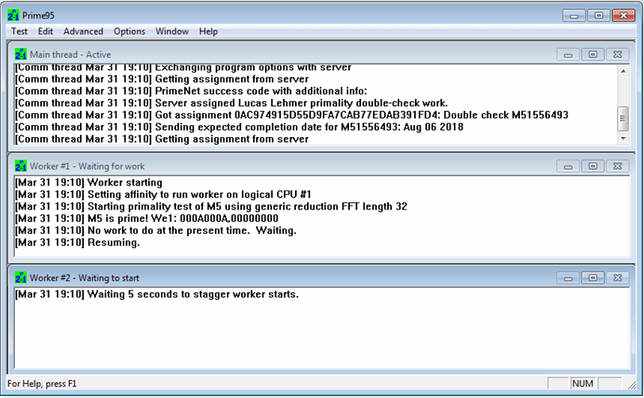This screenshot has height=398, width=644.
Task: Click the 'Setting affinity to run worker' line
Action: click(x=163, y=194)
